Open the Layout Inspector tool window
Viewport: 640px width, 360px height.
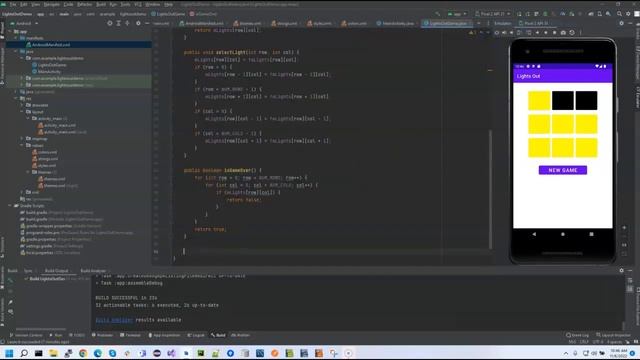click(x=613, y=335)
